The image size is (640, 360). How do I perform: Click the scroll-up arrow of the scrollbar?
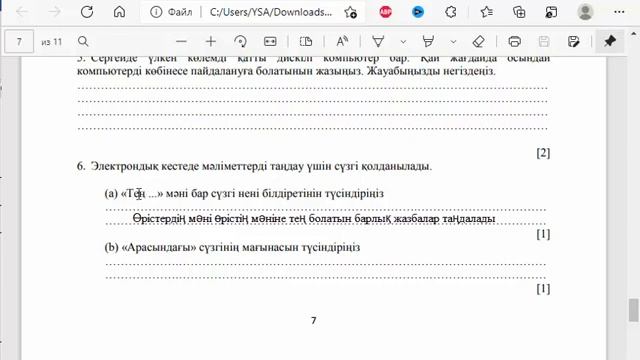(633, 34)
